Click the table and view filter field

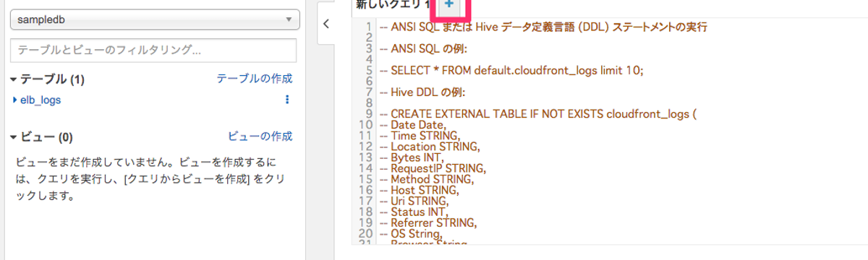(153, 51)
